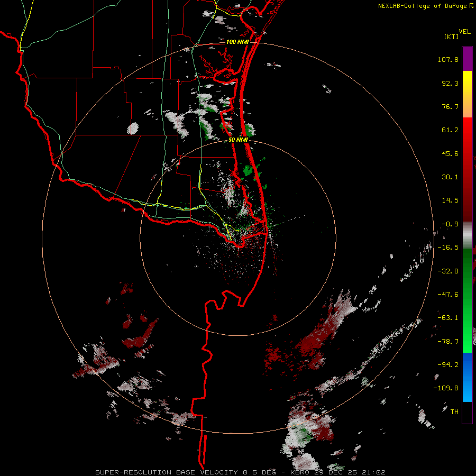Click the 14.5 legend value

[450, 200]
